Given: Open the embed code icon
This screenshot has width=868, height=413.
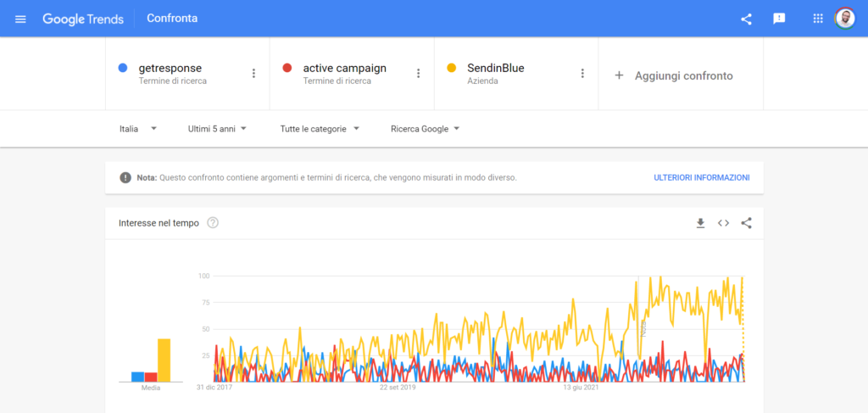Looking at the screenshot, I should pos(723,223).
